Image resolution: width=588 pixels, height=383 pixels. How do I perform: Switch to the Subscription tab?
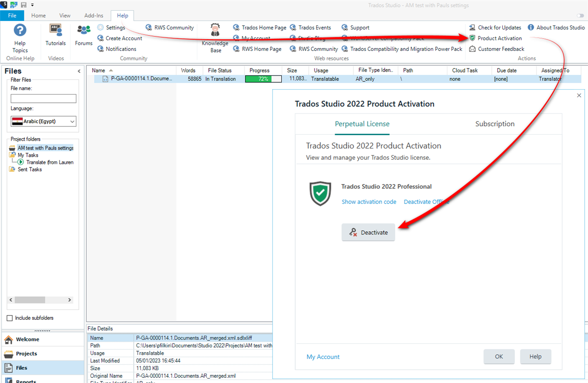[x=494, y=124]
